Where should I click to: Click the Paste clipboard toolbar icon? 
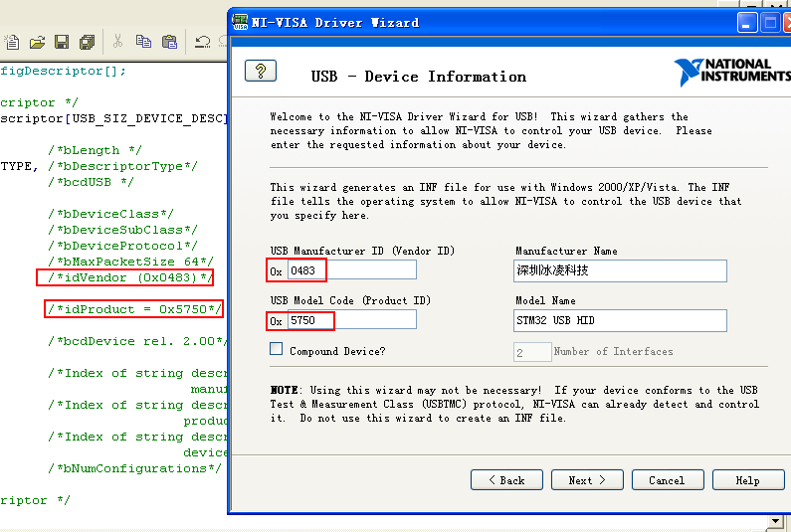click(x=169, y=42)
